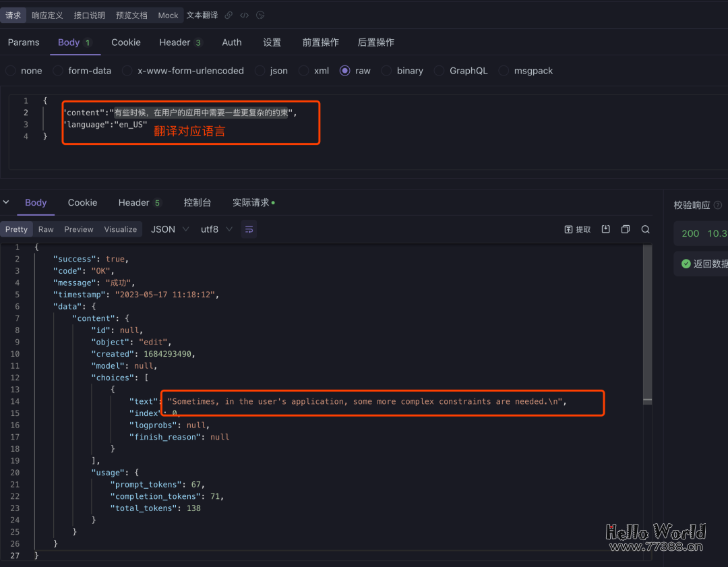Click the help icon next to 校验响应
Screen dimensions: 728x567
(x=717, y=205)
